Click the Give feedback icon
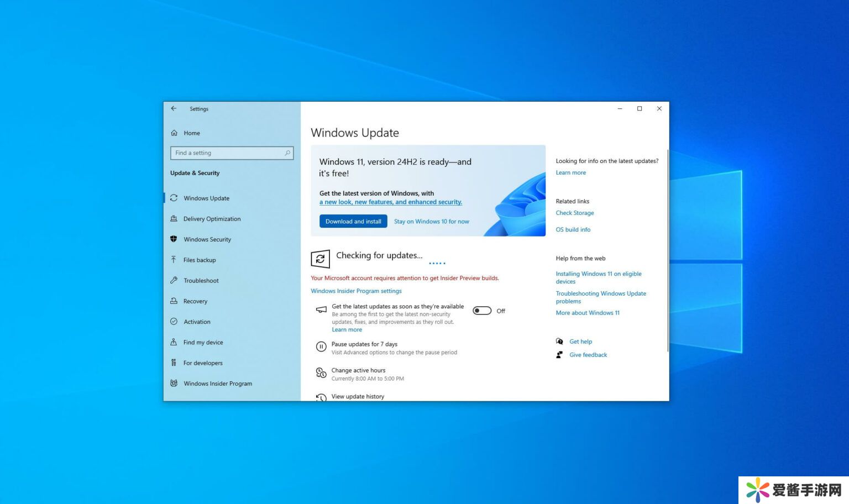 coord(559,355)
